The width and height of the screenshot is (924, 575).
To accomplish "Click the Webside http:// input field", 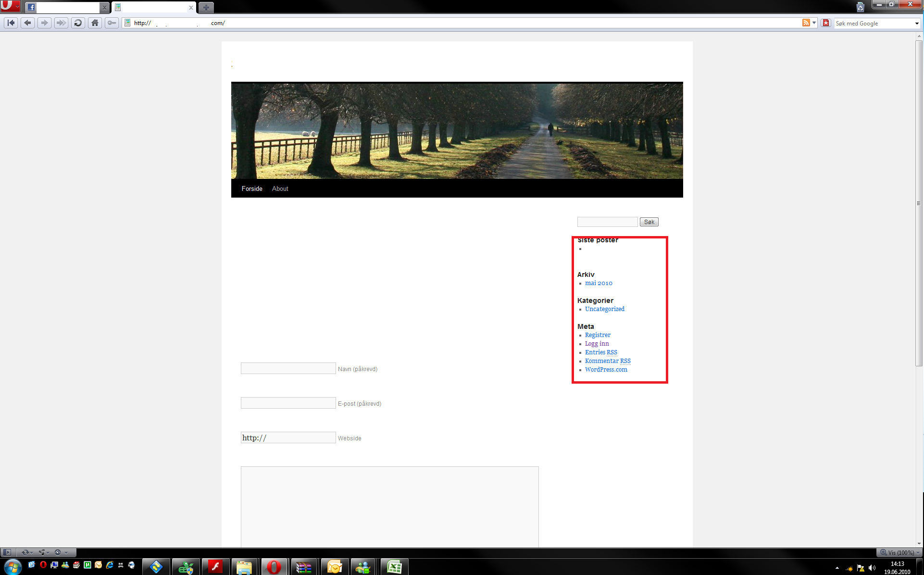I will 288,437.
